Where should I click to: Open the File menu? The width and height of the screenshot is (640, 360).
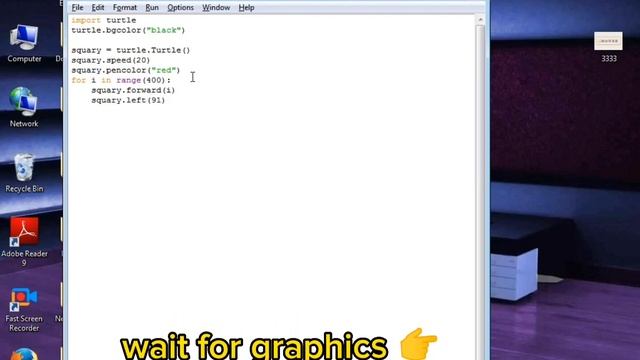tap(77, 7)
